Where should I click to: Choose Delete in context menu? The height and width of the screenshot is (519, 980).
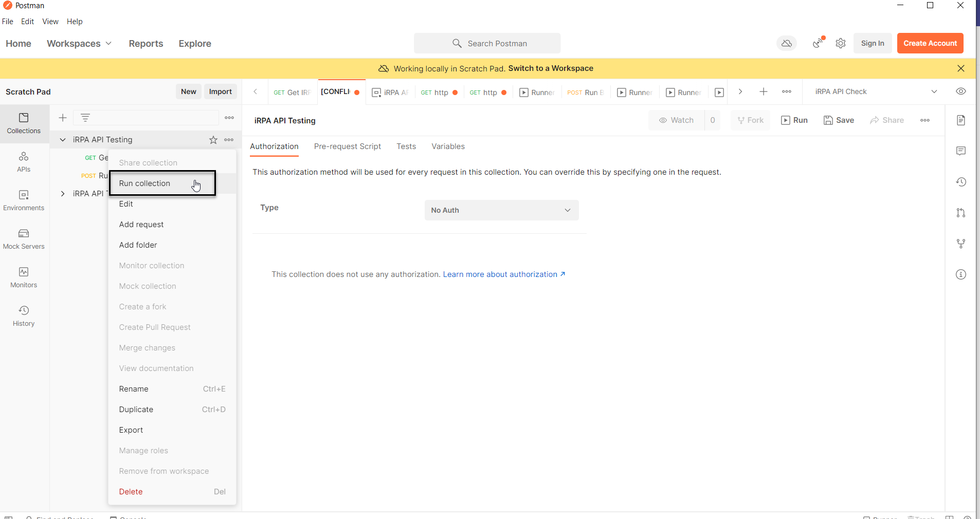172,492
